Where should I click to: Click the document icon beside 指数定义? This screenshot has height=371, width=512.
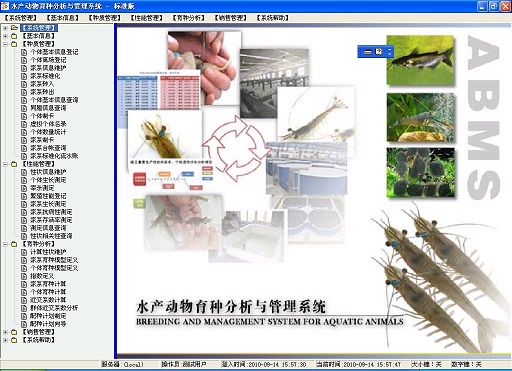[x=24, y=276]
